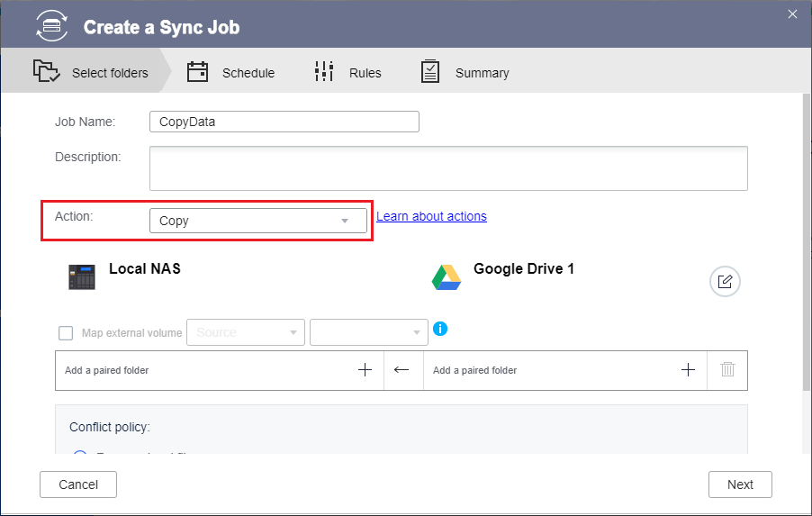Enable Map external volume checkbox
This screenshot has width=812, height=516.
click(66, 332)
